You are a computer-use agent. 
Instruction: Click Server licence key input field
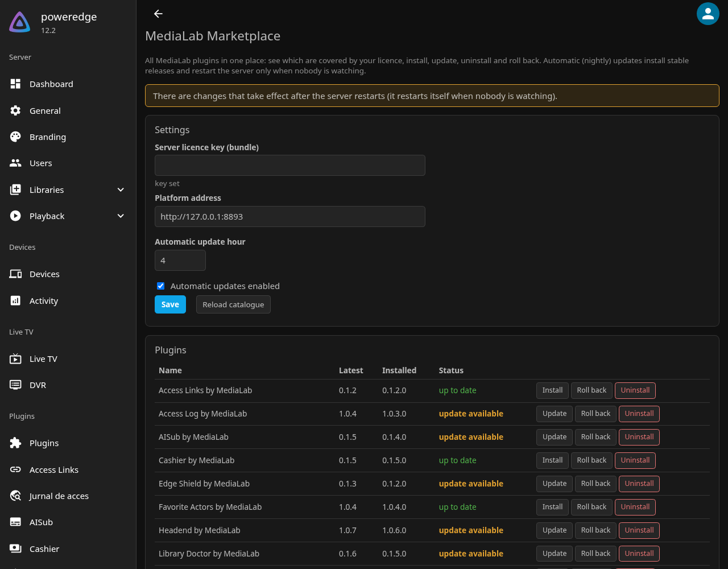click(x=290, y=165)
